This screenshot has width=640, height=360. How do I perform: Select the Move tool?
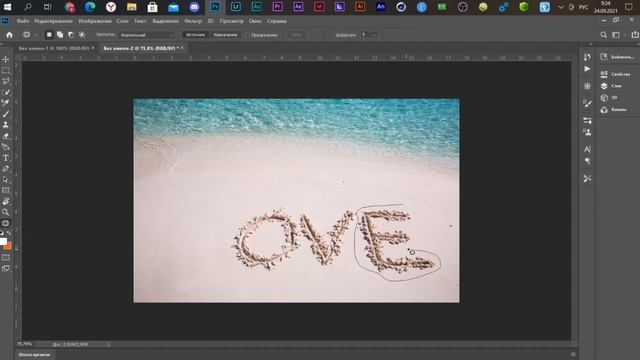coord(6,59)
